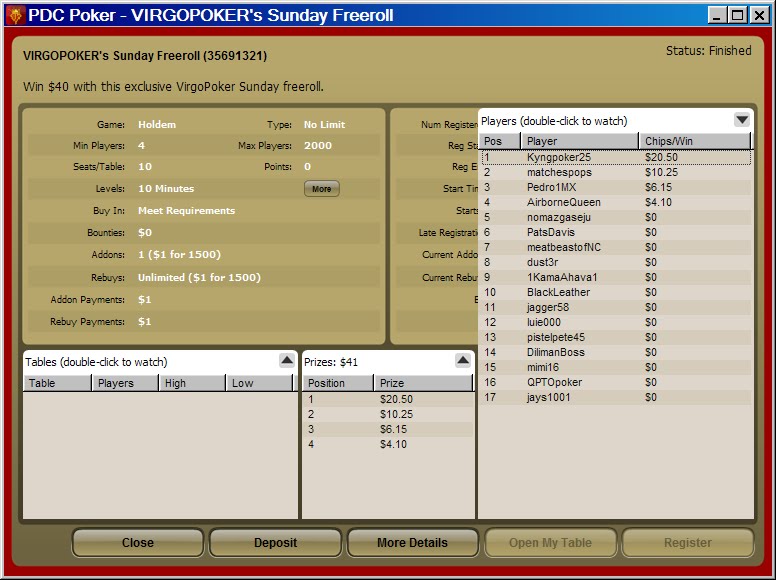
Task: Maximize the PDC Poker window
Action: (737, 15)
